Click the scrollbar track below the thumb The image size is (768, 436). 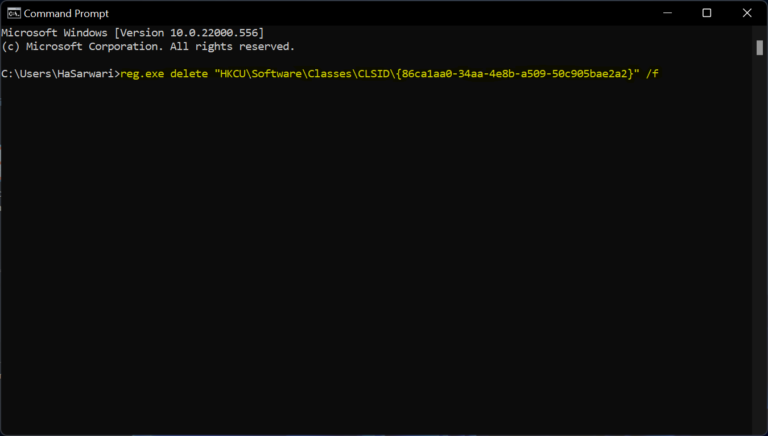click(x=760, y=250)
